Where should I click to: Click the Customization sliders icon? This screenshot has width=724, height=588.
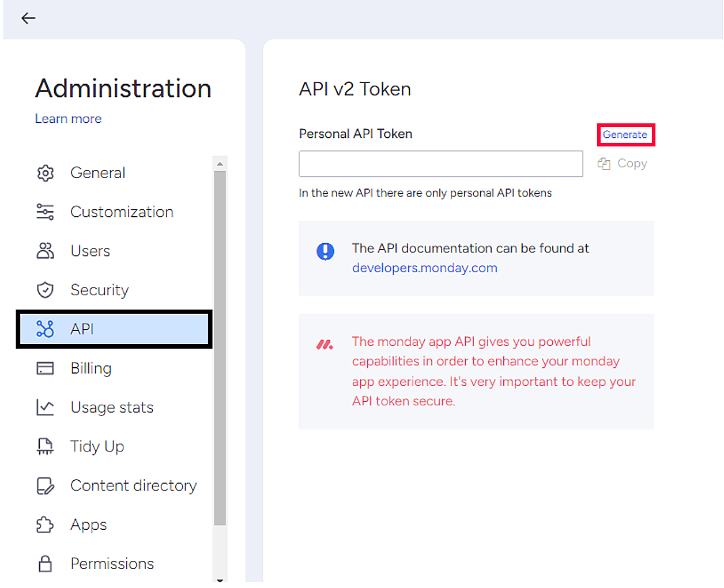[x=46, y=212]
